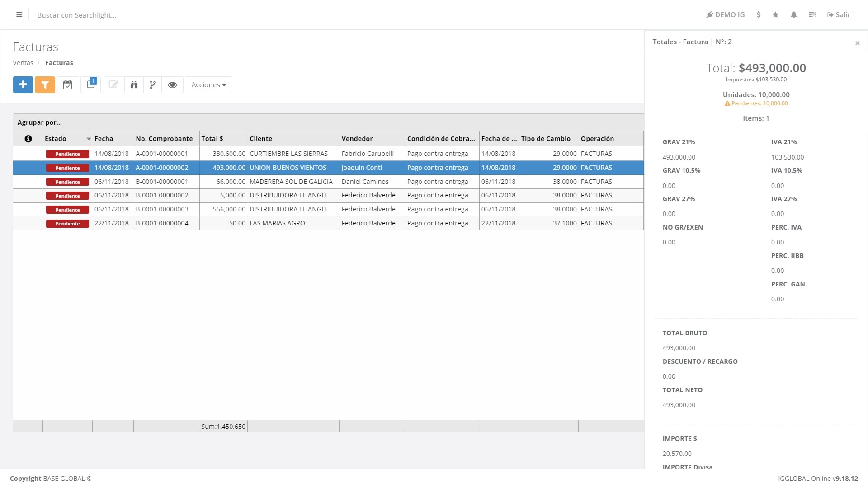
Task: Open the copy icon with badge 1
Action: pyautogui.click(x=91, y=85)
